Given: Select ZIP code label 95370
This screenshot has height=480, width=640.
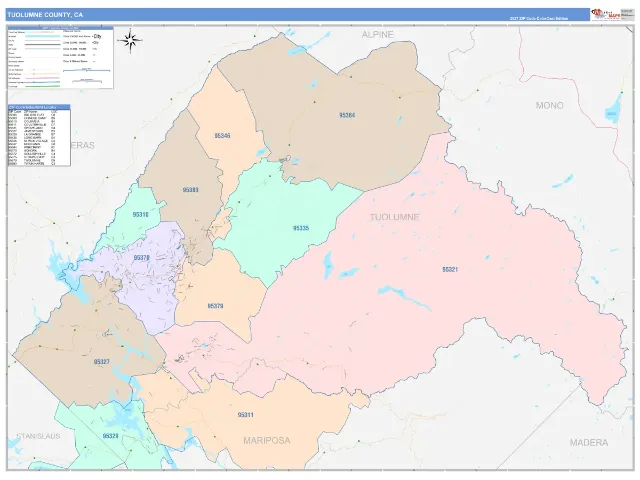Looking at the screenshot, I should [141, 258].
